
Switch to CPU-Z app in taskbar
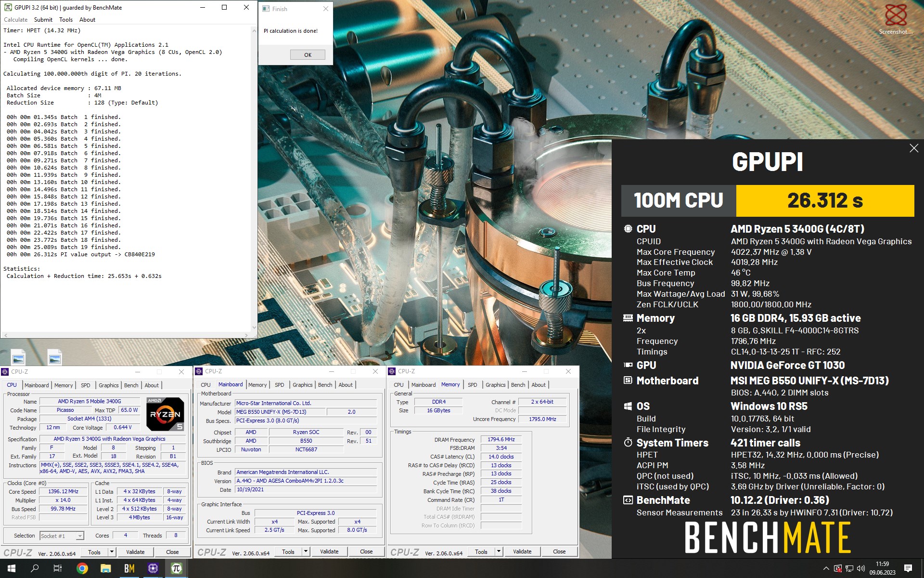click(x=153, y=568)
